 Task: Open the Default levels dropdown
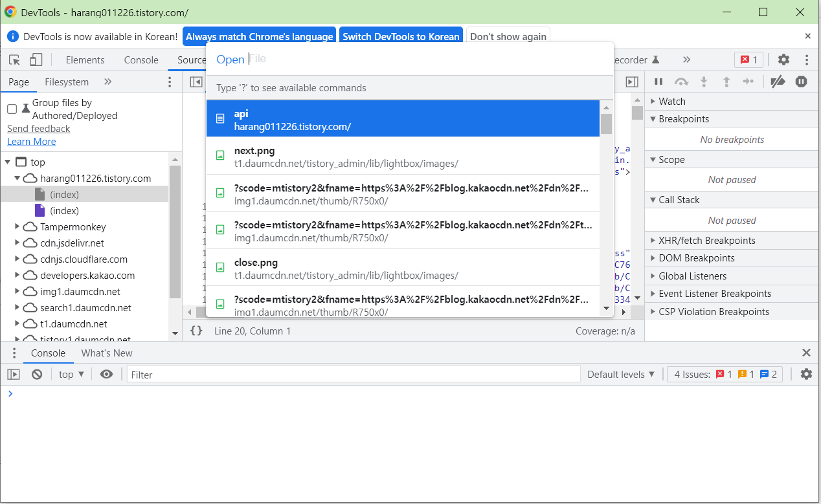[x=621, y=374]
